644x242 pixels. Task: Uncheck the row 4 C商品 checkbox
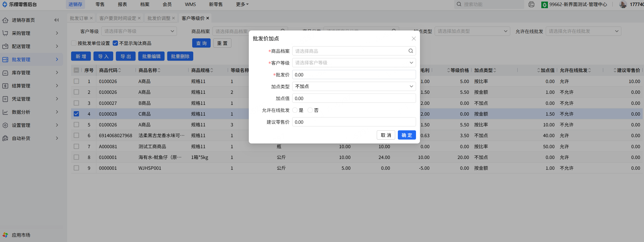76,114
